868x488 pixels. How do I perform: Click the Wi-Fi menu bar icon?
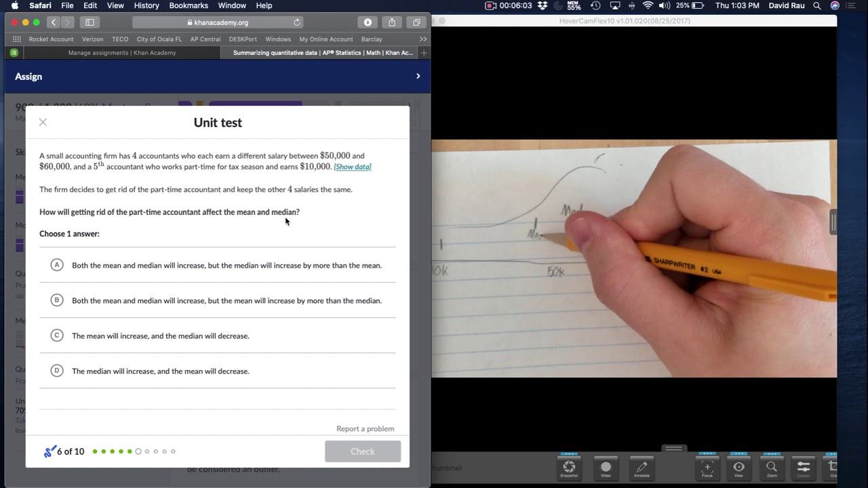[x=648, y=5]
